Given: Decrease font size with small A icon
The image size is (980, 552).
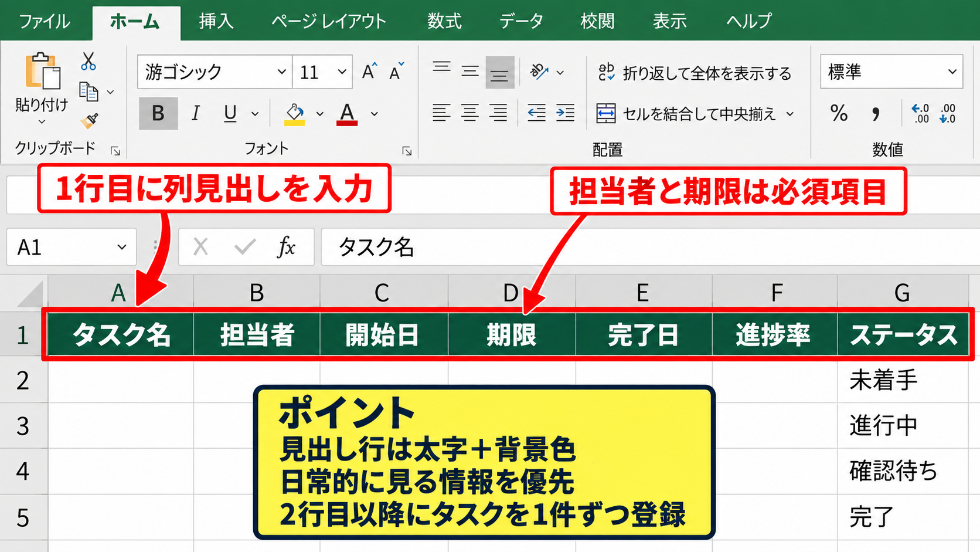Looking at the screenshot, I should [x=397, y=72].
